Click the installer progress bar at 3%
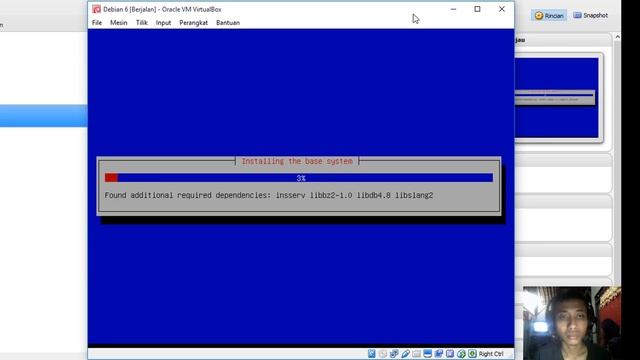 click(x=299, y=178)
